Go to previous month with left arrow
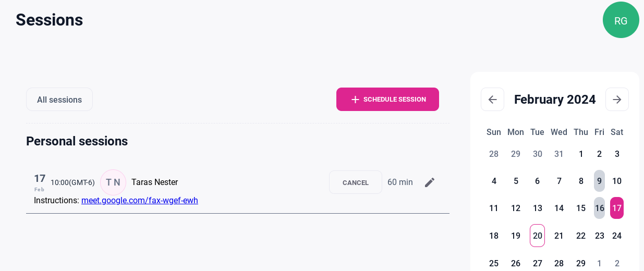The height and width of the screenshot is (271, 644). (492, 100)
